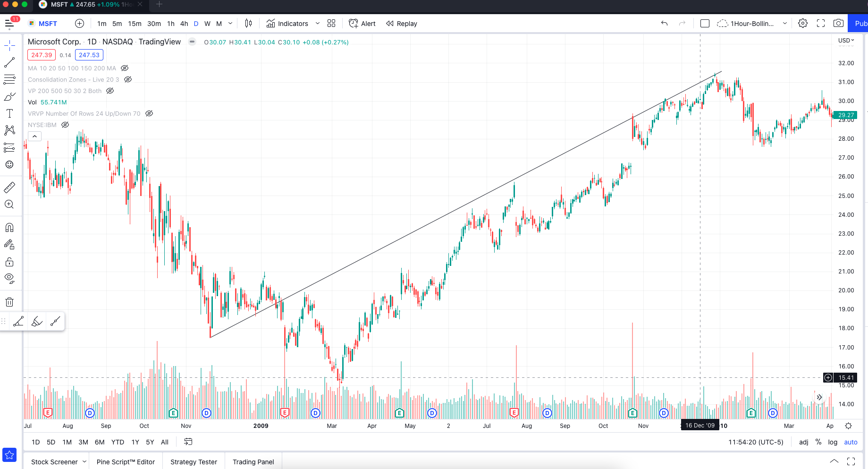
Task: Activate the zoom in tool
Action: click(9, 205)
